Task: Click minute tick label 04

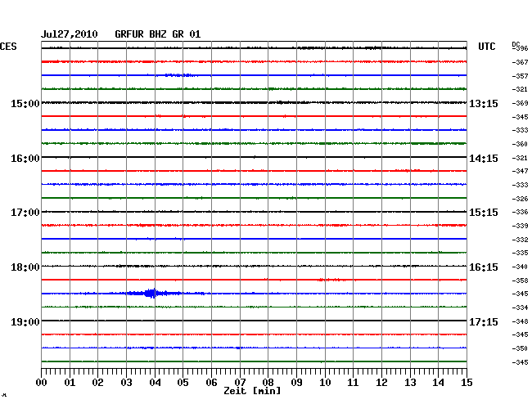Action: (x=155, y=382)
